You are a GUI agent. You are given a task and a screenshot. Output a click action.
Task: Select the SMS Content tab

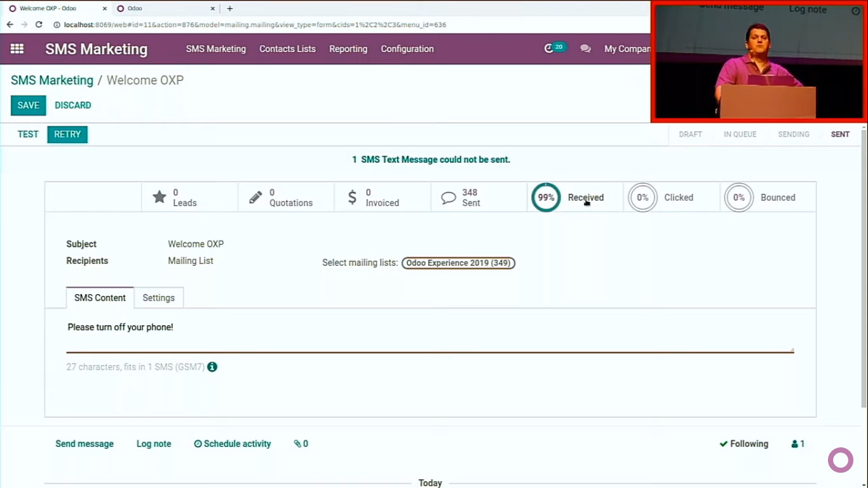pos(100,297)
